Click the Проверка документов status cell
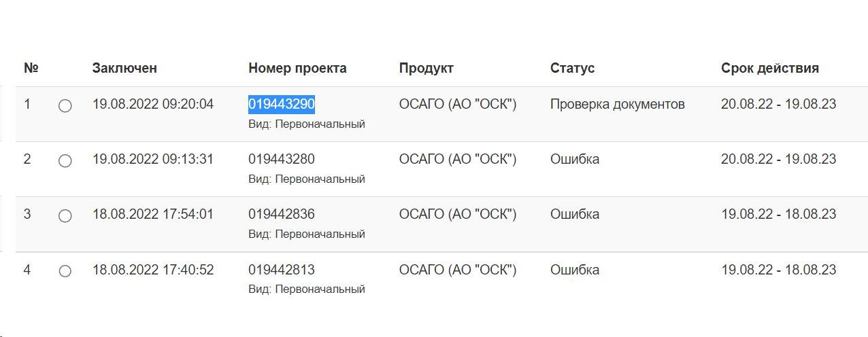This screenshot has height=337, width=868. tap(618, 104)
